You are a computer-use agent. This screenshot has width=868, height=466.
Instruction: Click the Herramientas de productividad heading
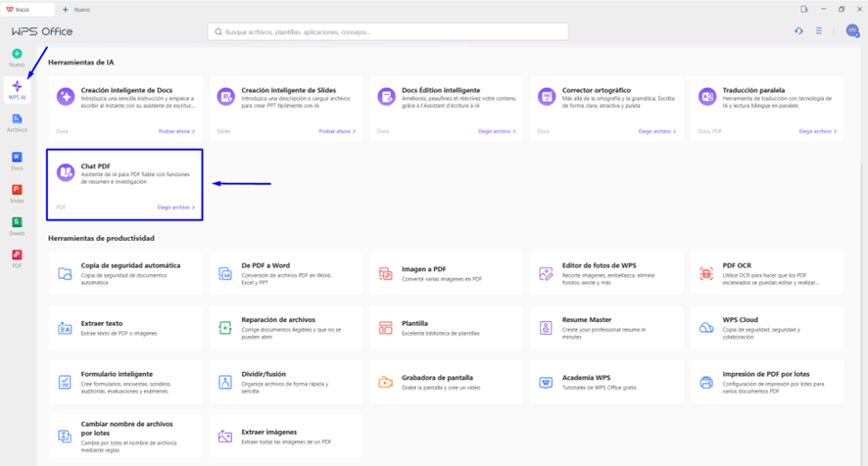[101, 238]
